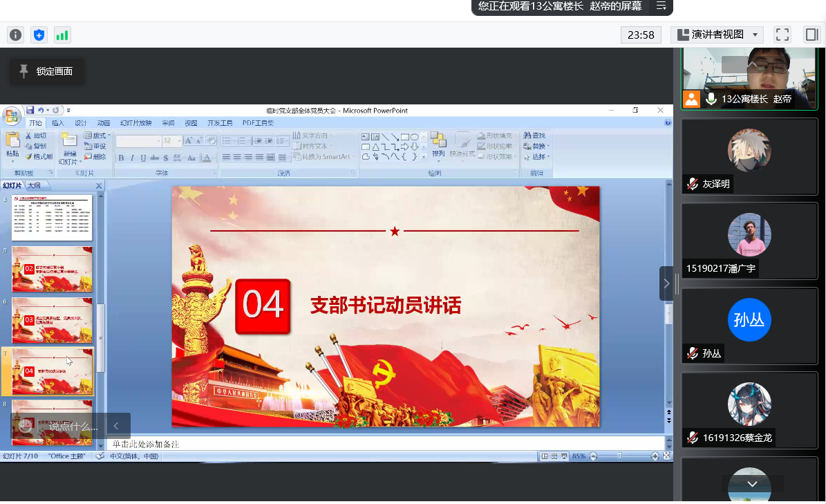Click 锁定画面 to pin the screen
The image size is (826, 504).
[46, 71]
